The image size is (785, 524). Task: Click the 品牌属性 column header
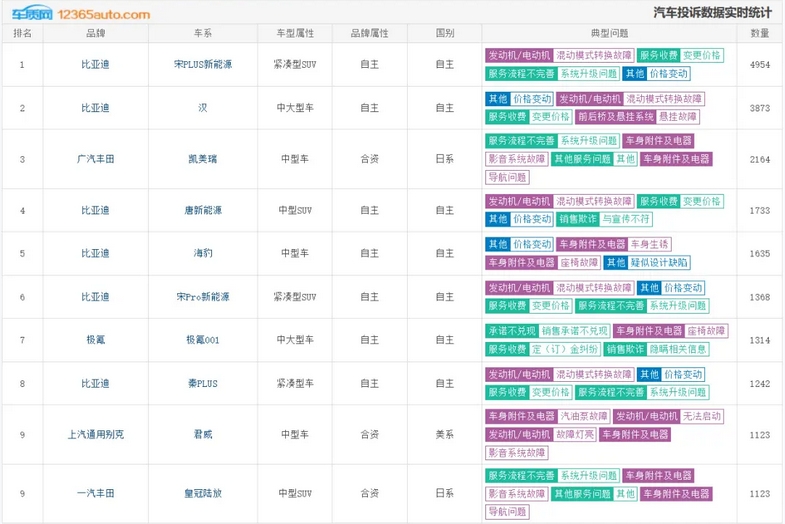click(x=369, y=33)
